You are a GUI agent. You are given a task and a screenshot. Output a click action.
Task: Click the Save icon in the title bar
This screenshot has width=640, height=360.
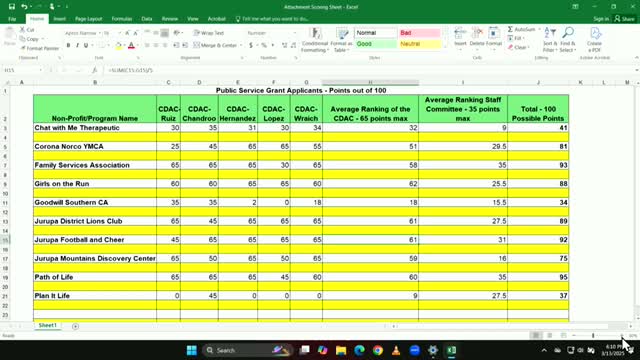coord(12,7)
